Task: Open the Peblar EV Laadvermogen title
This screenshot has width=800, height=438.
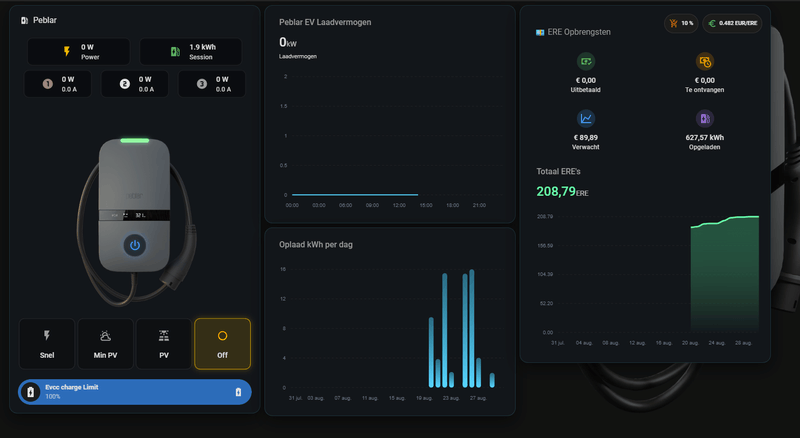Action: [x=325, y=22]
